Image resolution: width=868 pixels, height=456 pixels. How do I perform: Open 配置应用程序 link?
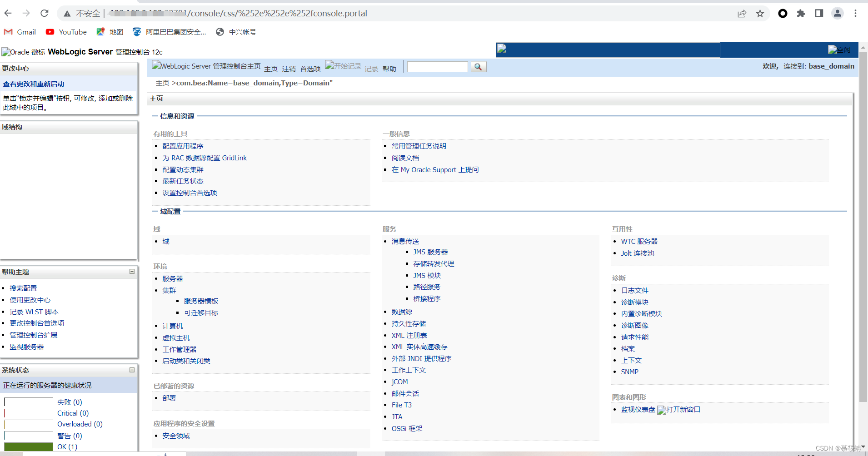[183, 146]
